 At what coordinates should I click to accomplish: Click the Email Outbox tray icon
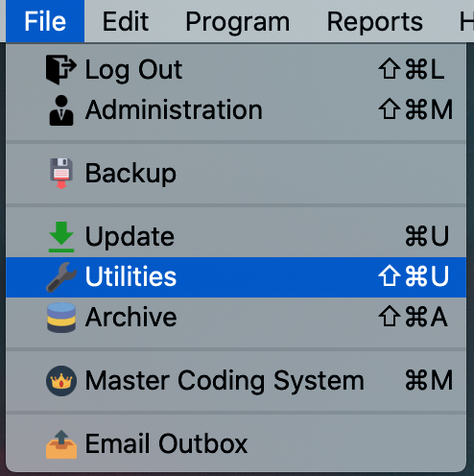coord(61,444)
